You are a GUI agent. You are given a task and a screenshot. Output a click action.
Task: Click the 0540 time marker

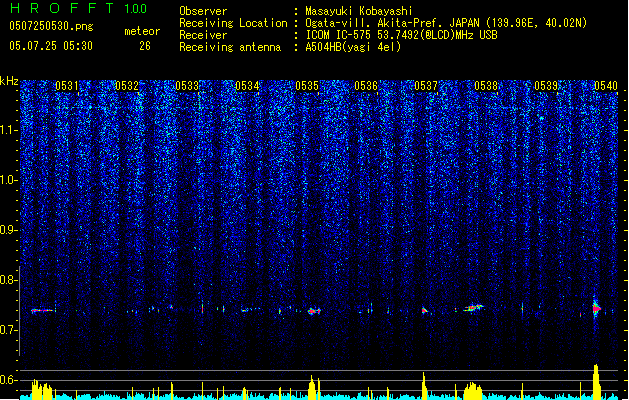click(x=606, y=86)
